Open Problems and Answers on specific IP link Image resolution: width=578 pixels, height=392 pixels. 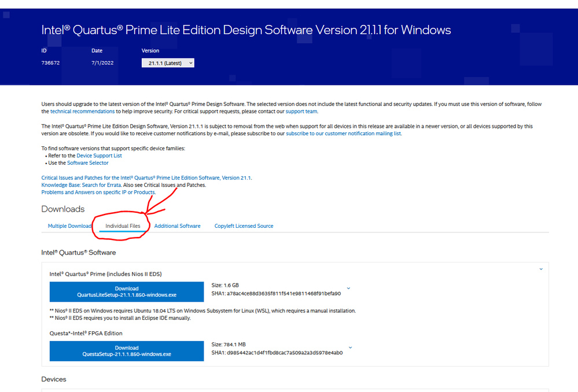(x=98, y=193)
